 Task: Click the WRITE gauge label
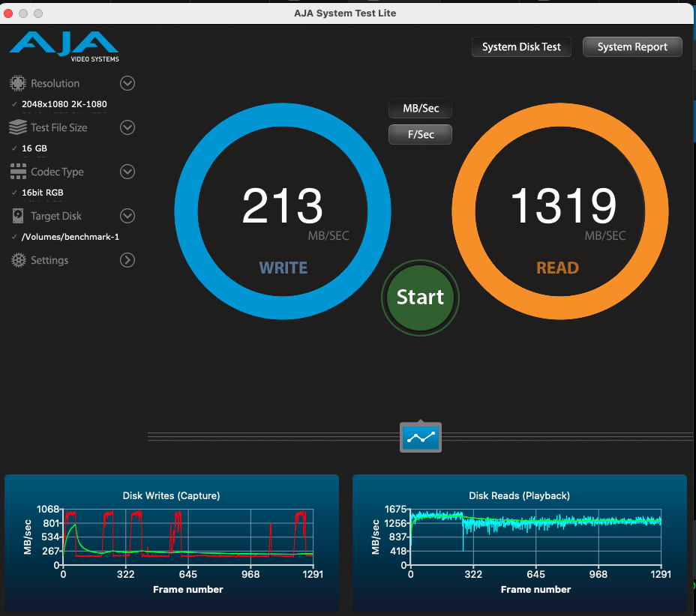point(283,268)
